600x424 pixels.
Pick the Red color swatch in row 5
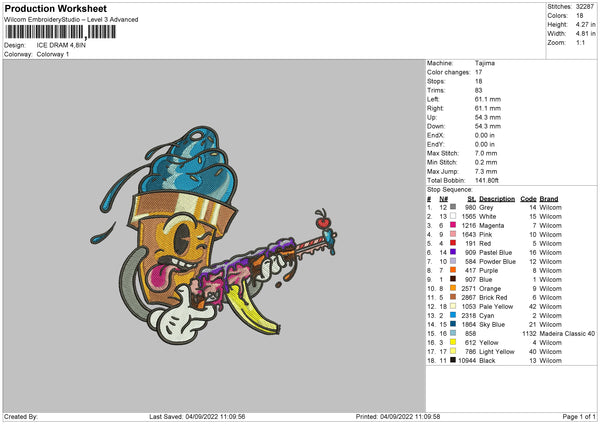(453, 243)
